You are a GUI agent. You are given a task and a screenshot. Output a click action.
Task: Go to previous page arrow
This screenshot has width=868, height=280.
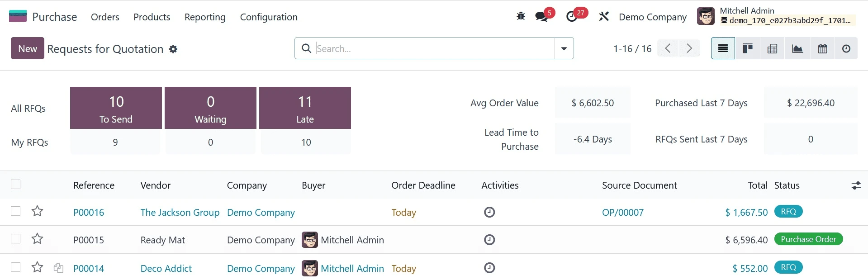[668, 48]
